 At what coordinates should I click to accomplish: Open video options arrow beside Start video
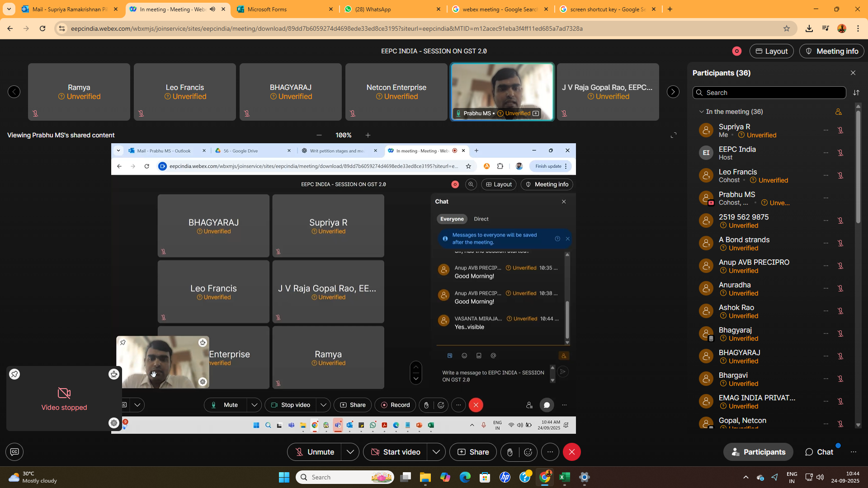coord(436,452)
